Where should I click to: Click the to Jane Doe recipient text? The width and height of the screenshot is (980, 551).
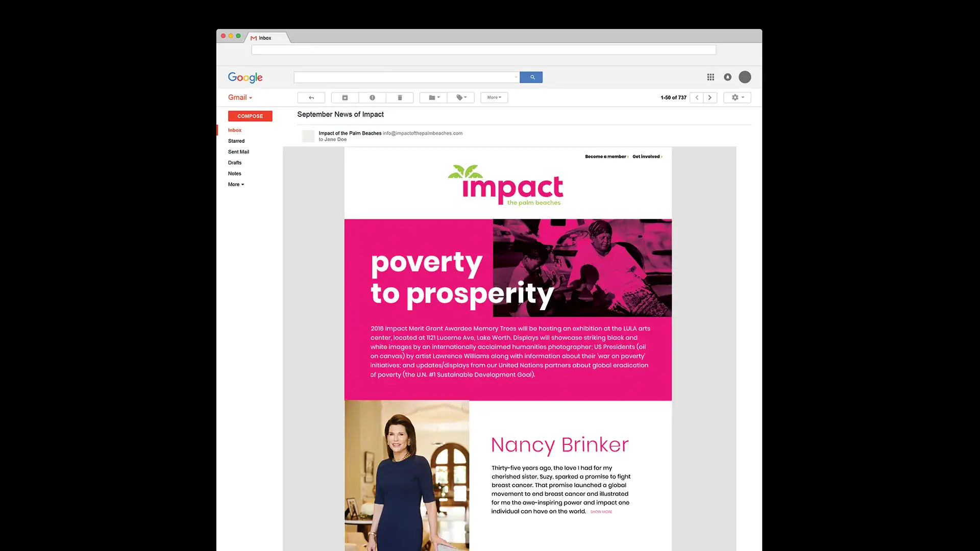[333, 139]
